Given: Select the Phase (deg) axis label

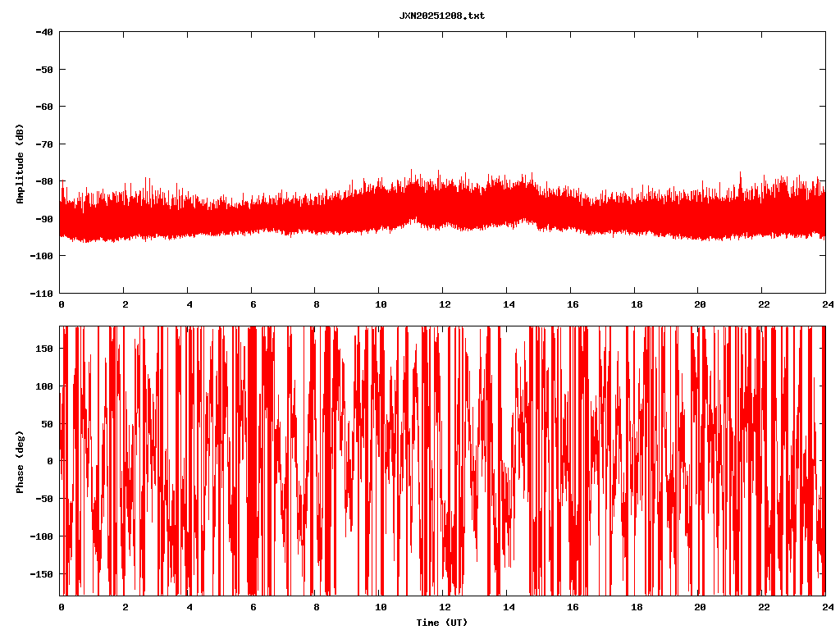Looking at the screenshot, I should tap(20, 461).
